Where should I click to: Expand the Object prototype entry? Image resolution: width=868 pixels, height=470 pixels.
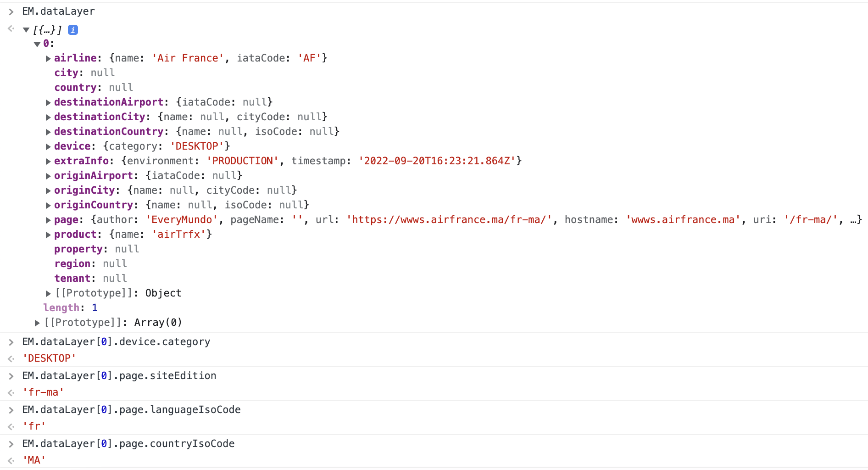pos(48,293)
